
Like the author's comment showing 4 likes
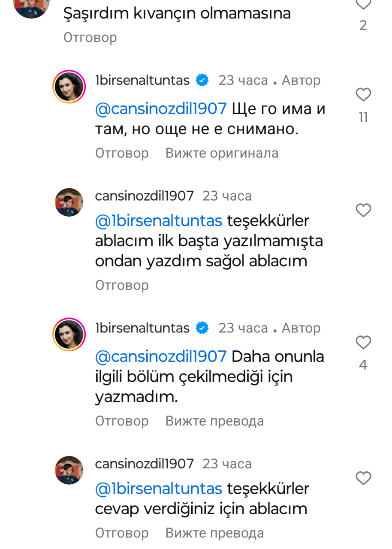click(363, 343)
